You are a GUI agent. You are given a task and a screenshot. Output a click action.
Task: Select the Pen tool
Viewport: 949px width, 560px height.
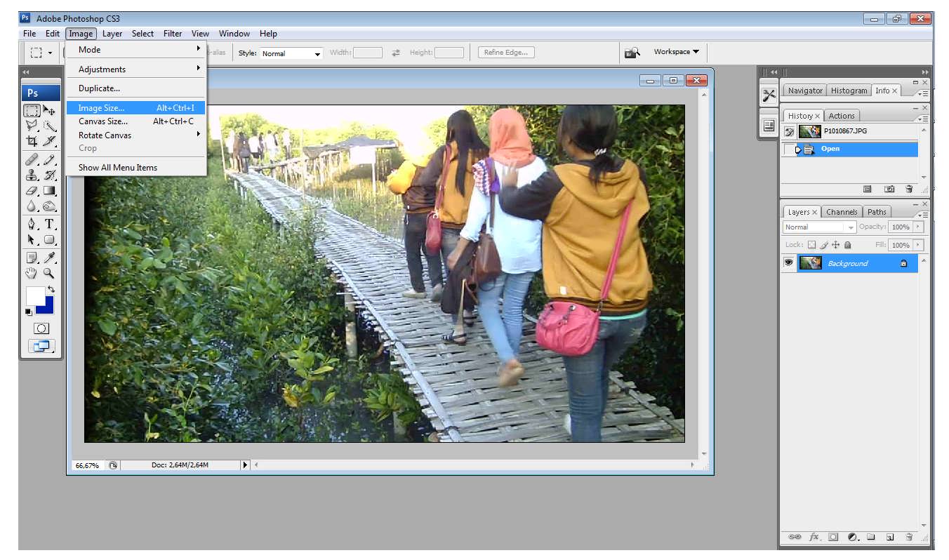32,225
